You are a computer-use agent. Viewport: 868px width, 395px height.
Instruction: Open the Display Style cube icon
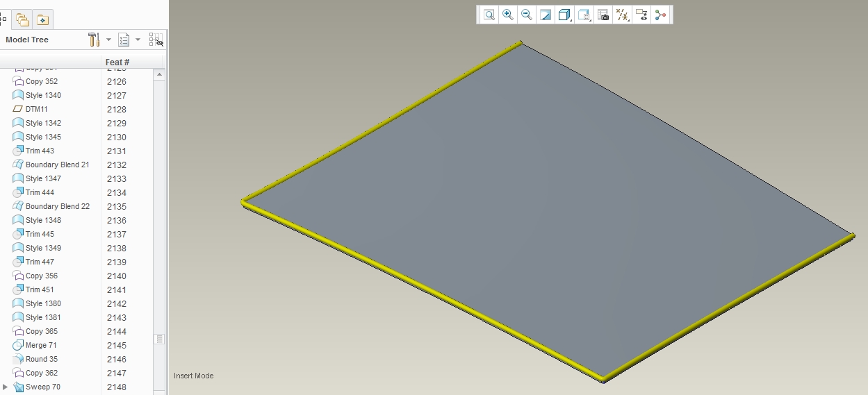click(x=564, y=15)
